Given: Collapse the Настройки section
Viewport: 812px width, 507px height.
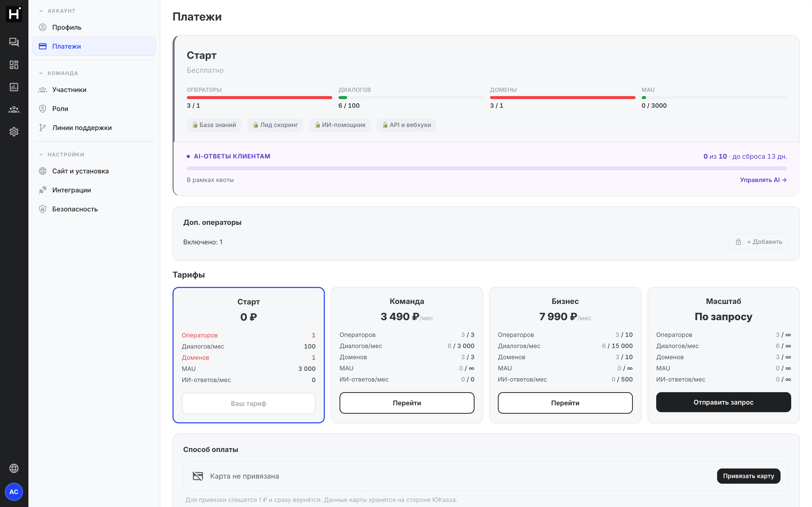Looking at the screenshot, I should point(62,155).
